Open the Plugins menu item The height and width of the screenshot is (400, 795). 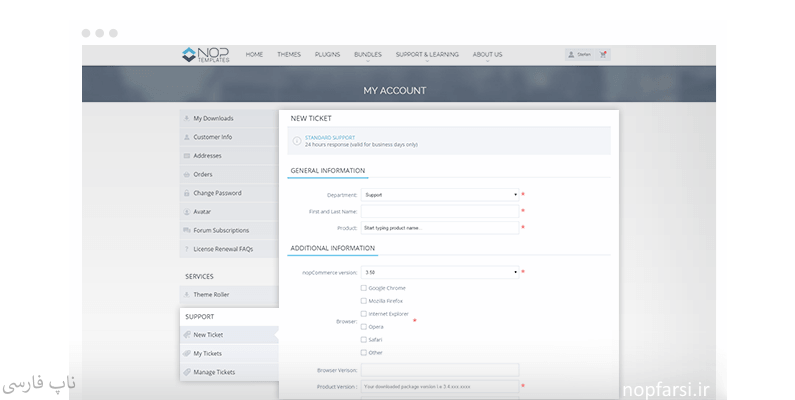(x=327, y=55)
